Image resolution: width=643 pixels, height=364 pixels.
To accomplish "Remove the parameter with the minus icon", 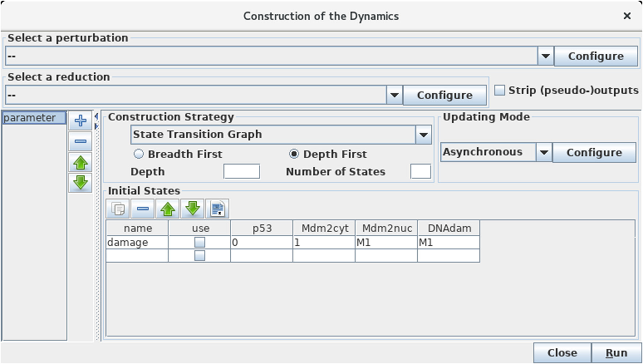I will (80, 141).
